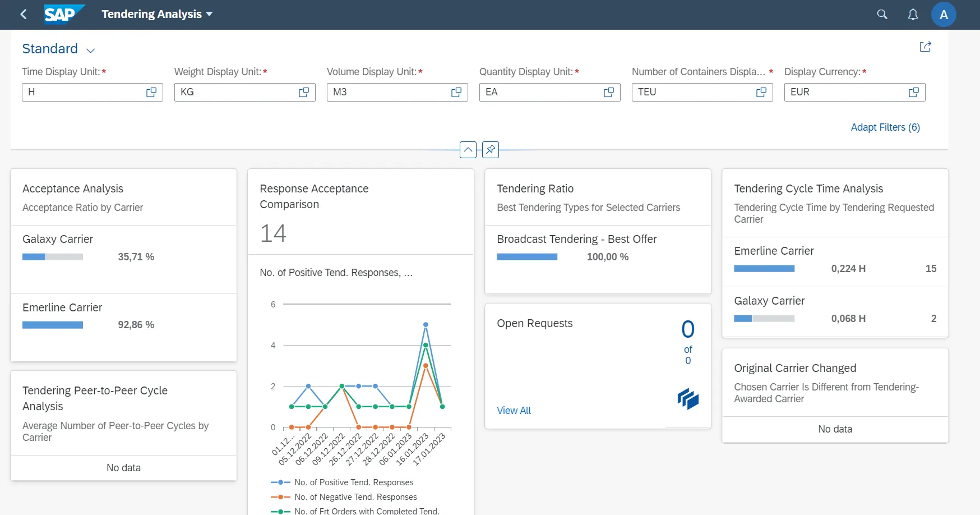Toggle legend No. of Positive Tend. Responses
This screenshot has height=515, width=980.
pyautogui.click(x=342, y=482)
